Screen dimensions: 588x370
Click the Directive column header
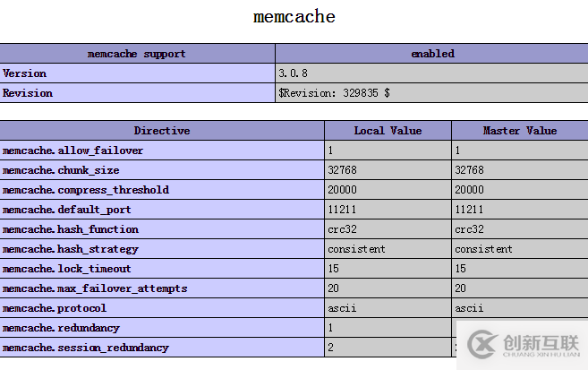(x=162, y=131)
